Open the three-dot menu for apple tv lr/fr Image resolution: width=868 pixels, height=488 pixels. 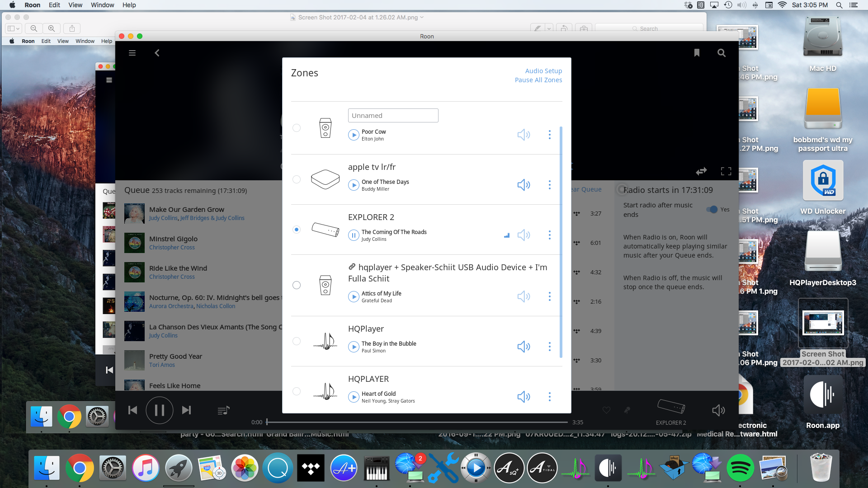pos(550,185)
